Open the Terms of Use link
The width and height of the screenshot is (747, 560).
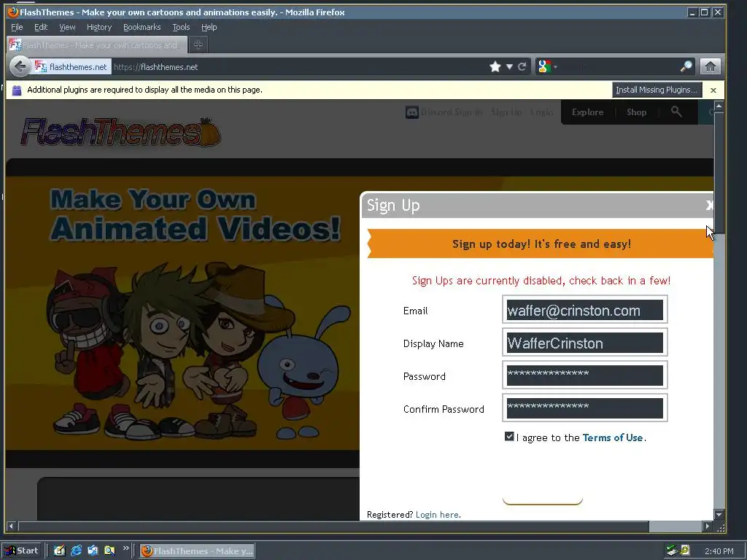(x=613, y=437)
